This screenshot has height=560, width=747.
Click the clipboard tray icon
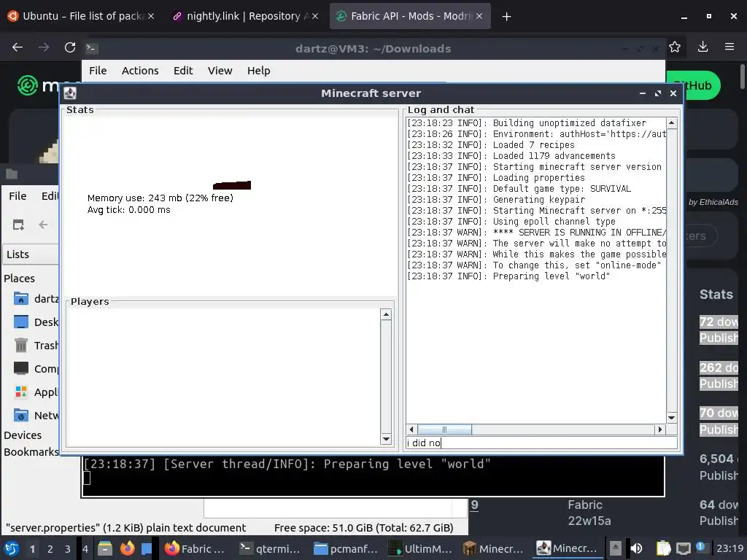point(663,548)
